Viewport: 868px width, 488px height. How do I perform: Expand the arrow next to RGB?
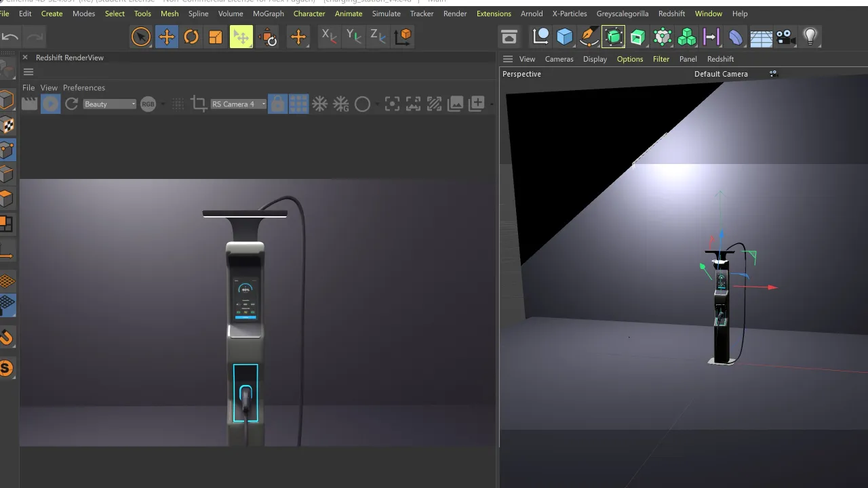[162, 104]
